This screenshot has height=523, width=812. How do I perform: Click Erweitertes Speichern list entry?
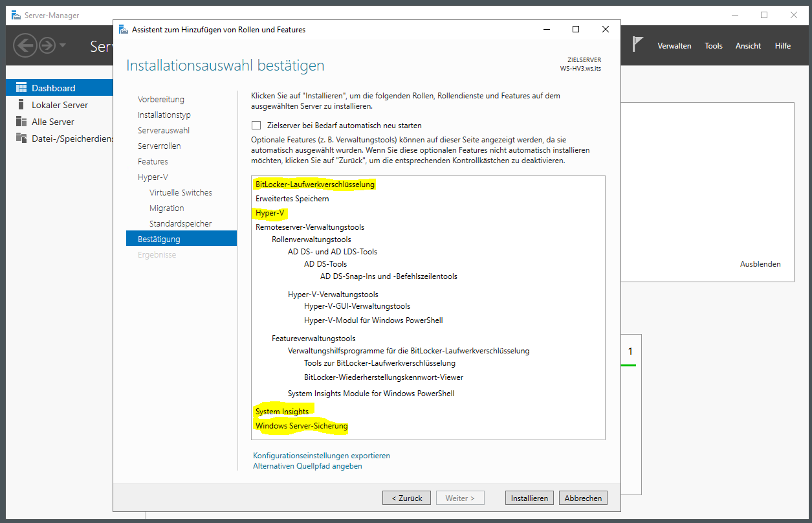point(292,199)
